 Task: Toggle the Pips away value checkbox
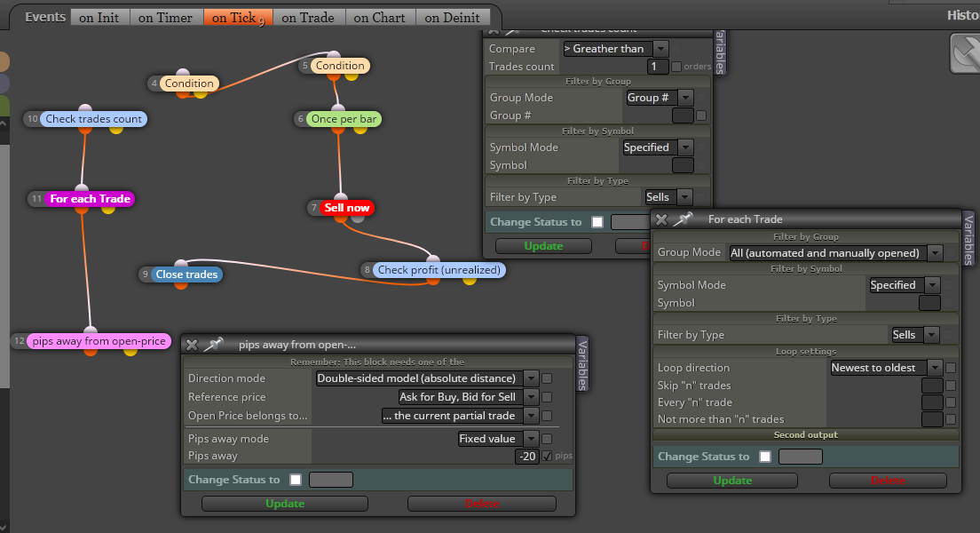coord(547,456)
